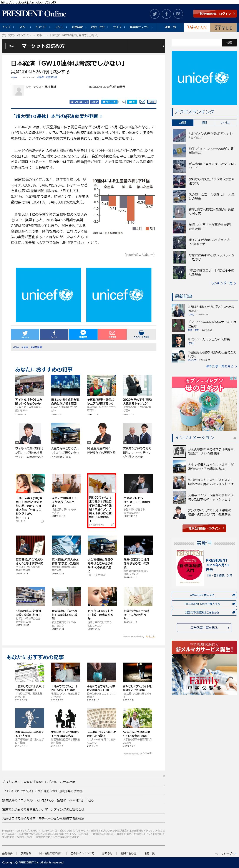239x868 pixels.
Task: Click the AMAZONで購入する button
Action: coord(204,595)
